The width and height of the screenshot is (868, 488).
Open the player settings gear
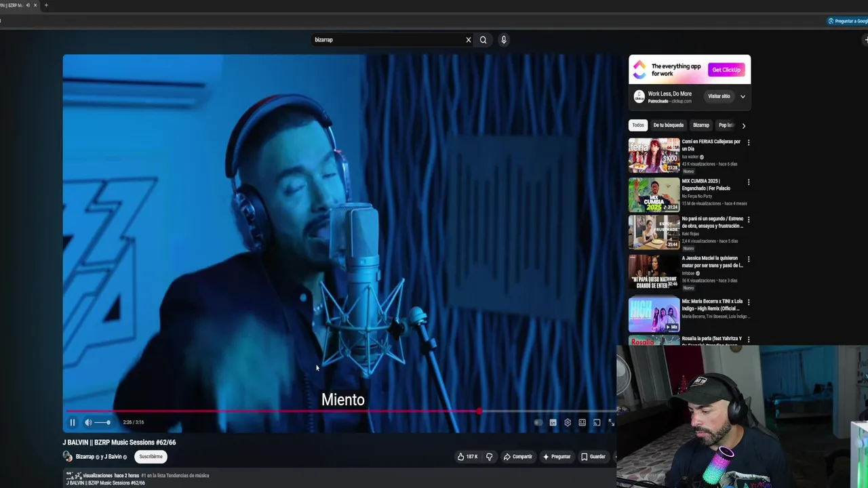[x=568, y=422]
